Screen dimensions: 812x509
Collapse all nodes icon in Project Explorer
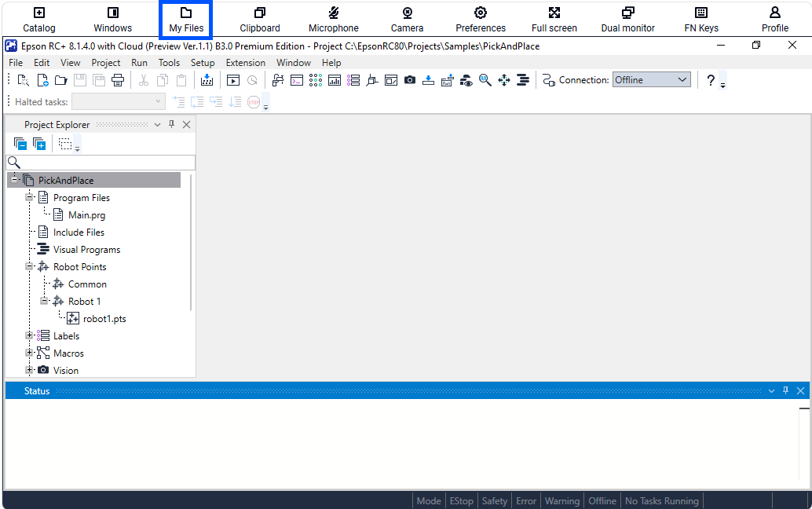[x=20, y=144]
